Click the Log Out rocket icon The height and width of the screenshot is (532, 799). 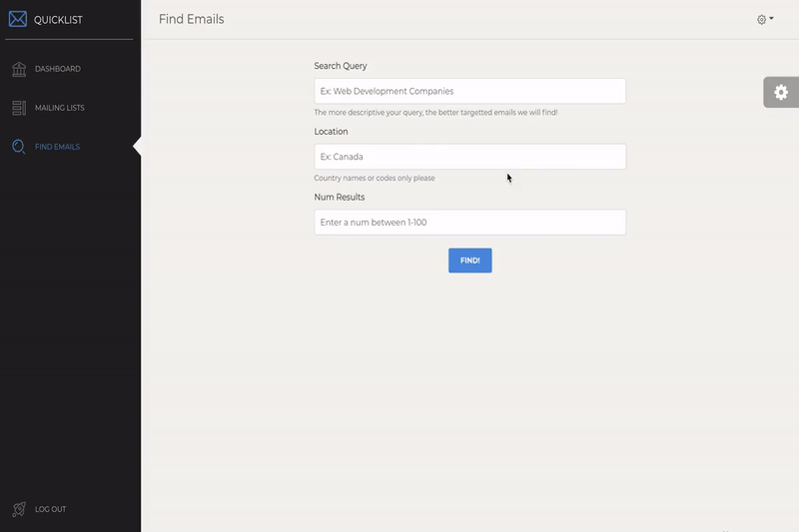pyautogui.click(x=18, y=509)
